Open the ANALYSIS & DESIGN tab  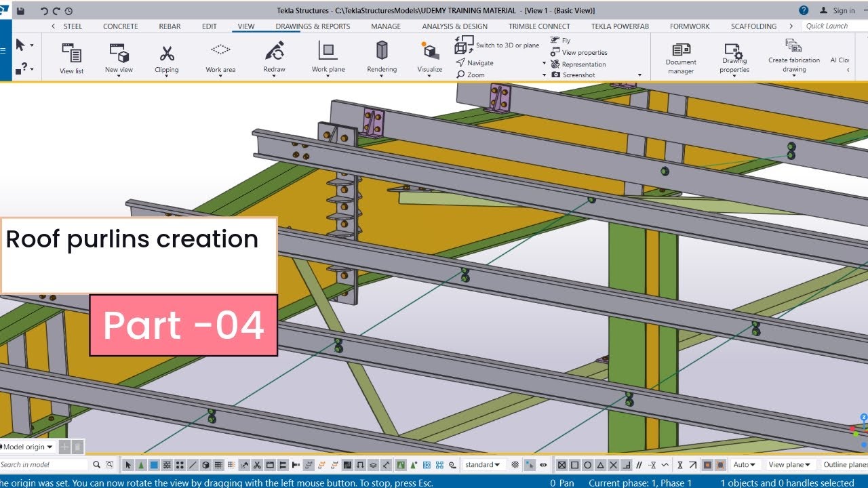point(454,26)
